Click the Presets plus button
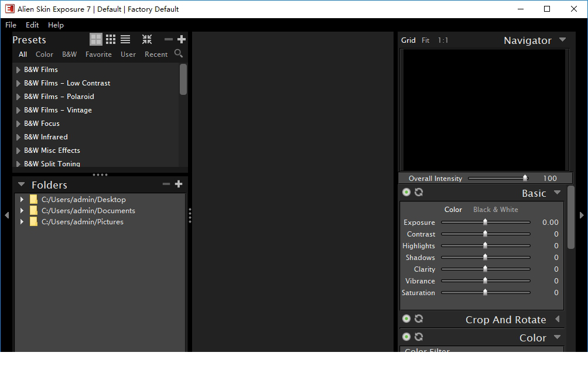This screenshot has width=588, height=366. click(182, 39)
